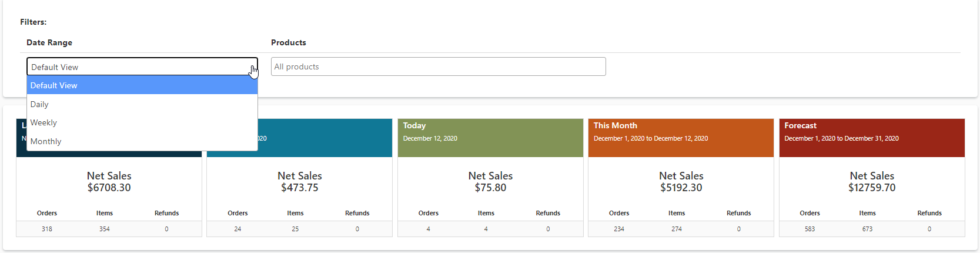Select the highlighted Default View option

142,85
